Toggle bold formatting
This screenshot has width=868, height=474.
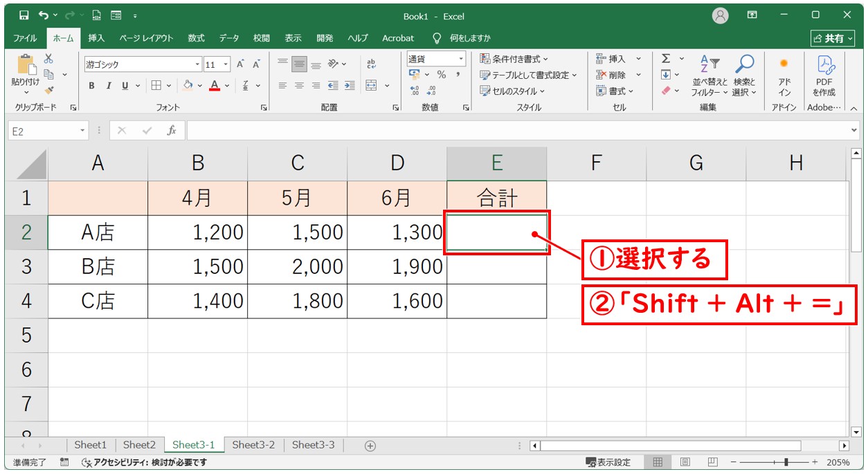pyautogui.click(x=91, y=86)
